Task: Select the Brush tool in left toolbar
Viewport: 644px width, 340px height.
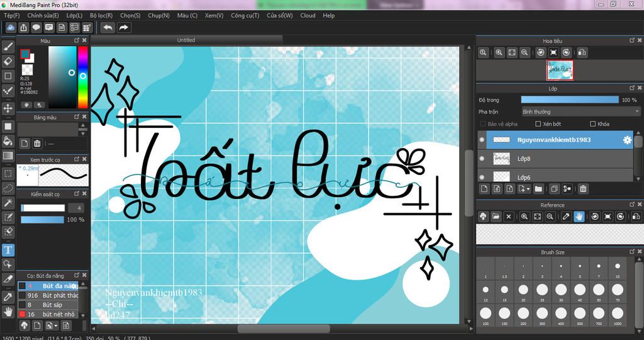Action: (x=8, y=47)
